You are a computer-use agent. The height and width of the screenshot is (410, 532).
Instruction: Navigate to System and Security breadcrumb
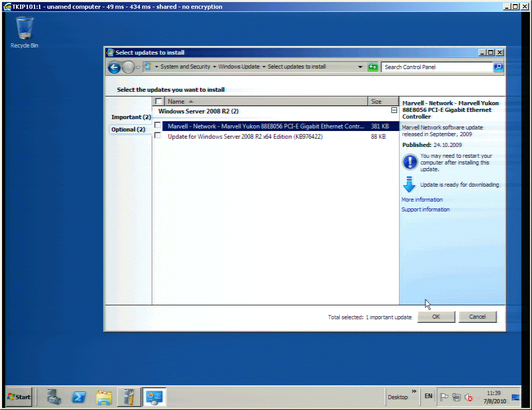(x=185, y=67)
